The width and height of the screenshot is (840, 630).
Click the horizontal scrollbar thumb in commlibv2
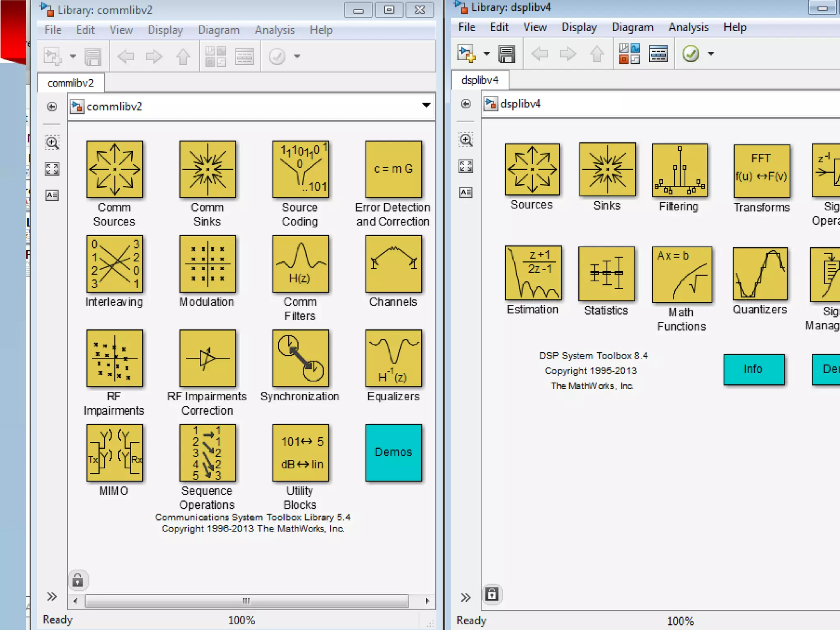[246, 601]
